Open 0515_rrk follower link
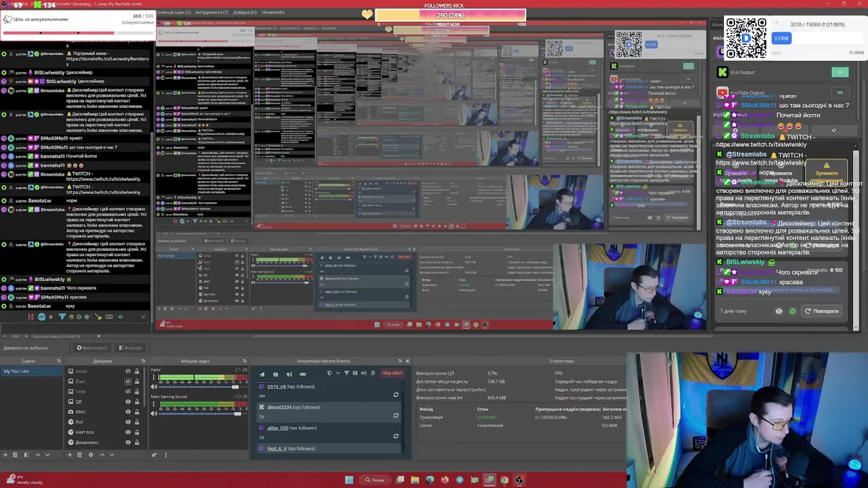Image resolution: width=868 pixels, height=488 pixels. pyautogui.click(x=277, y=387)
